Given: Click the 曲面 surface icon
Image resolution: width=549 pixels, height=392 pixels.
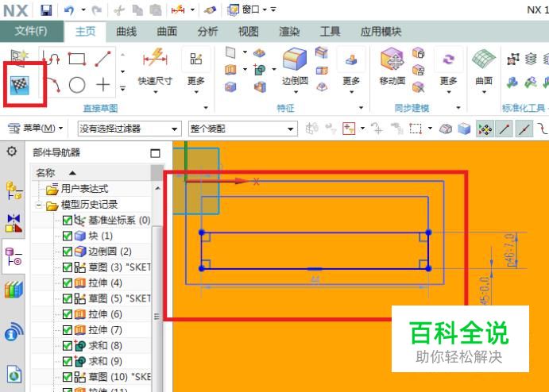Looking at the screenshot, I should 484,59.
